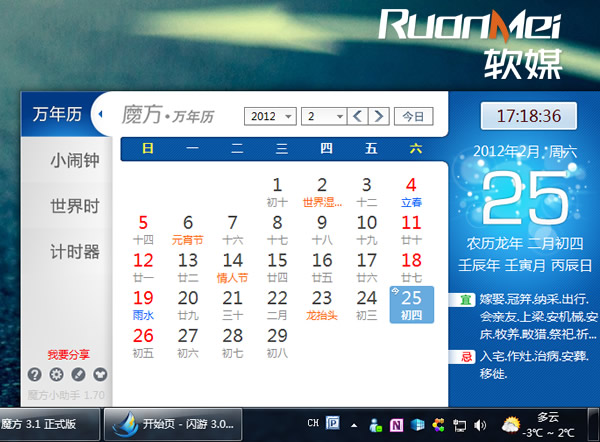Select today's date 25 初四
The width and height of the screenshot is (600, 442).
pyautogui.click(x=412, y=305)
